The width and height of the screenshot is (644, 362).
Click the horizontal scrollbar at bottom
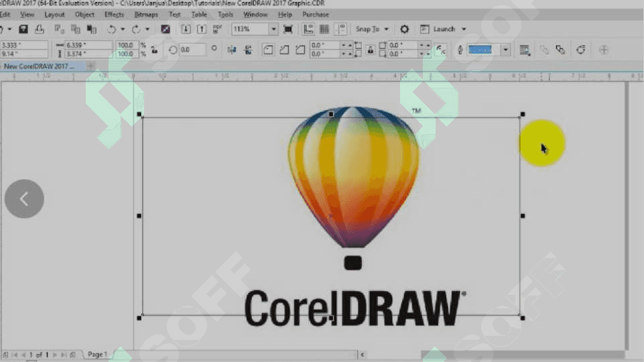point(523,354)
